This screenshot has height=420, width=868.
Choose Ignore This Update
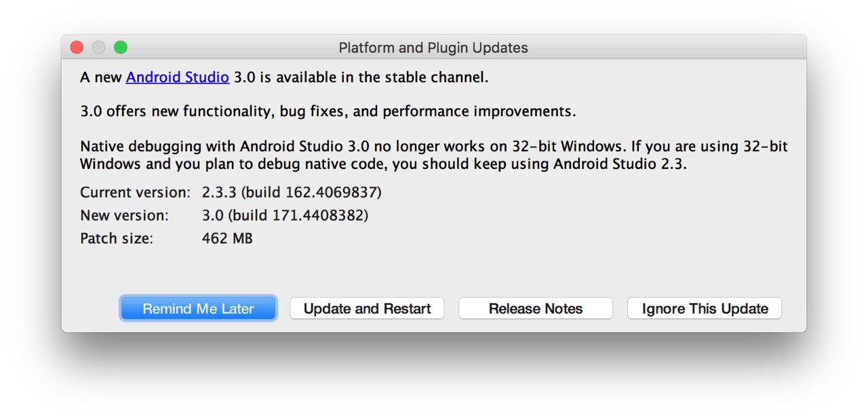(705, 309)
